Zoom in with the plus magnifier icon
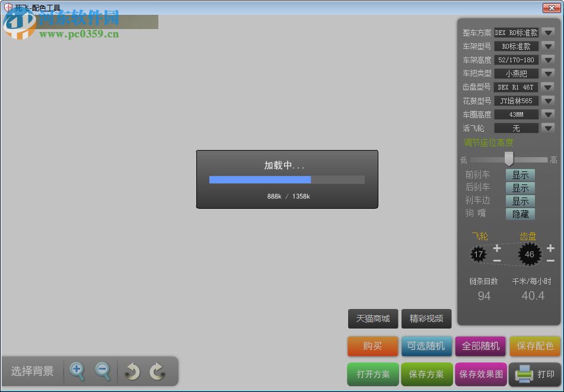 (77, 371)
